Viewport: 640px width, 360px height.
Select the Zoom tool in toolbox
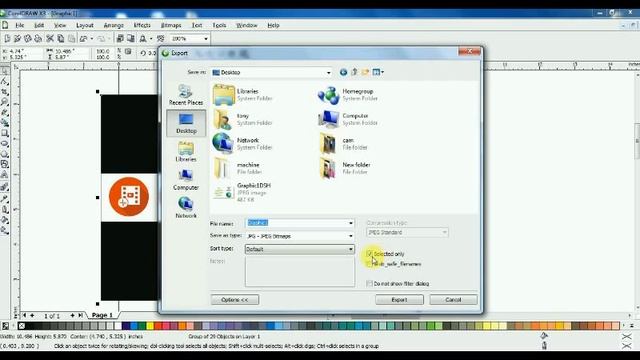[4, 102]
